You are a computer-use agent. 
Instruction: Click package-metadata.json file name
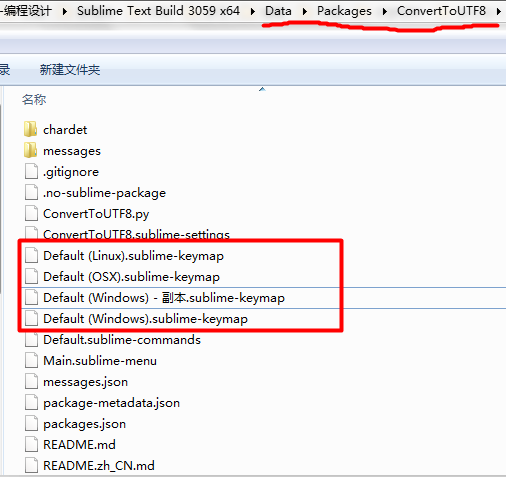pyautogui.click(x=111, y=403)
